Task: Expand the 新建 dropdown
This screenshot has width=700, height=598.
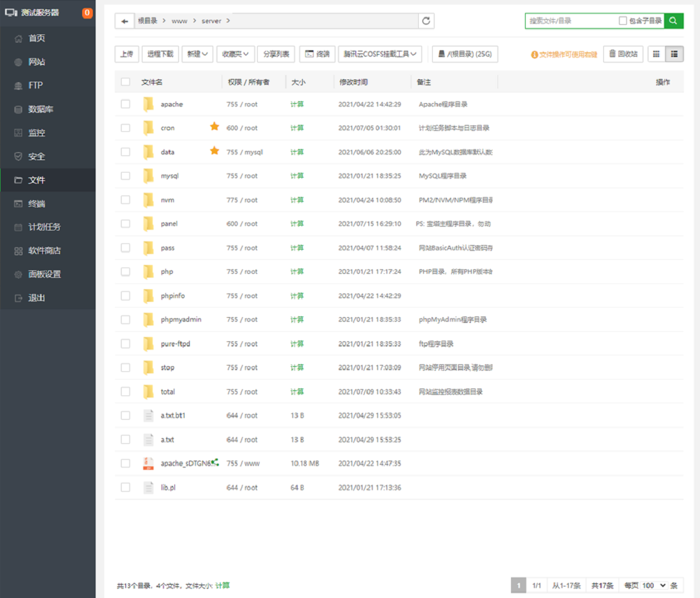Action: [x=197, y=54]
